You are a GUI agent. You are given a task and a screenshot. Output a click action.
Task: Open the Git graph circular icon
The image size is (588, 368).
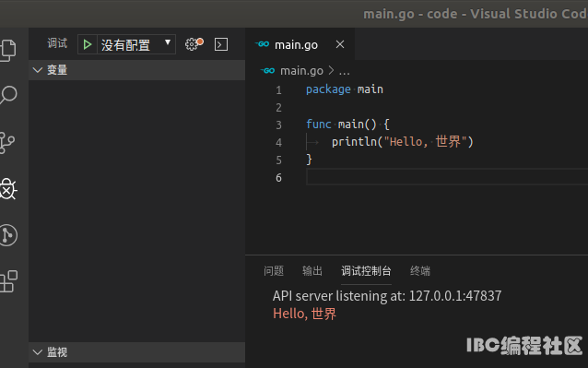click(x=8, y=235)
